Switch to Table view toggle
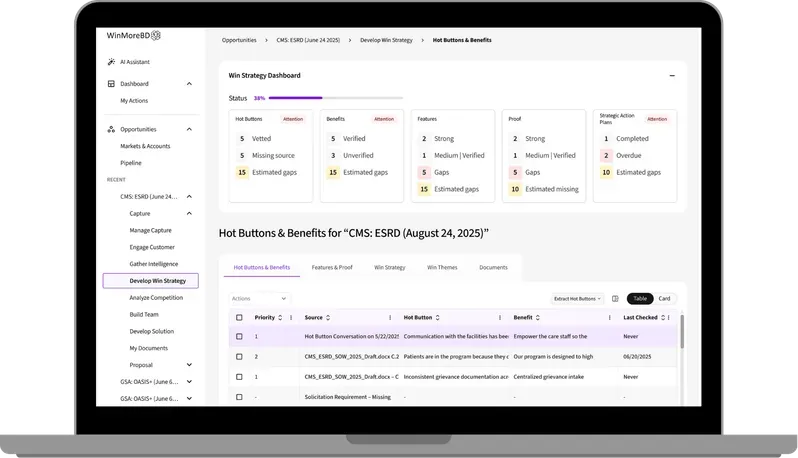 coord(640,299)
